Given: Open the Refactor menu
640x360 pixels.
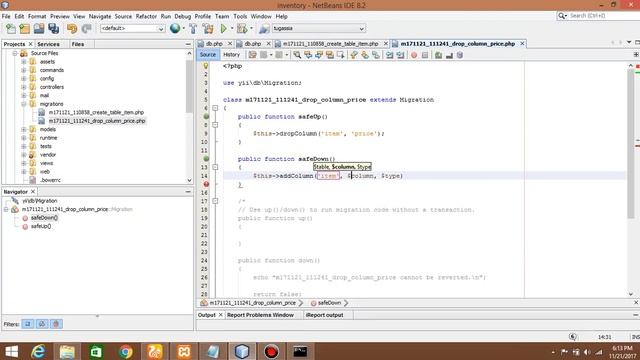Looking at the screenshot, I should click(x=146, y=16).
